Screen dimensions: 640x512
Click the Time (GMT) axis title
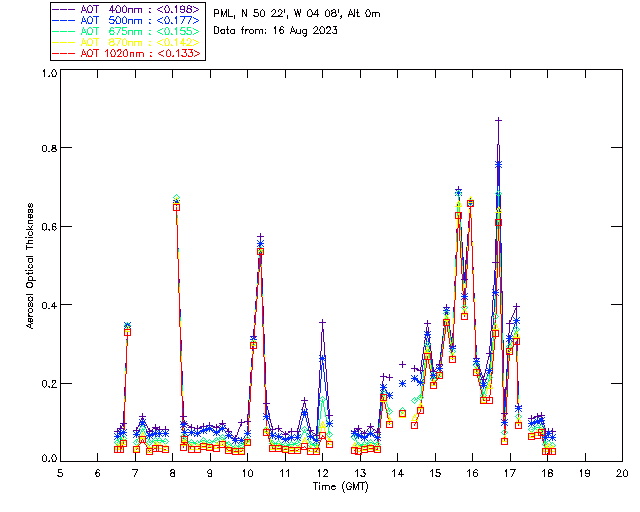[x=340, y=487]
